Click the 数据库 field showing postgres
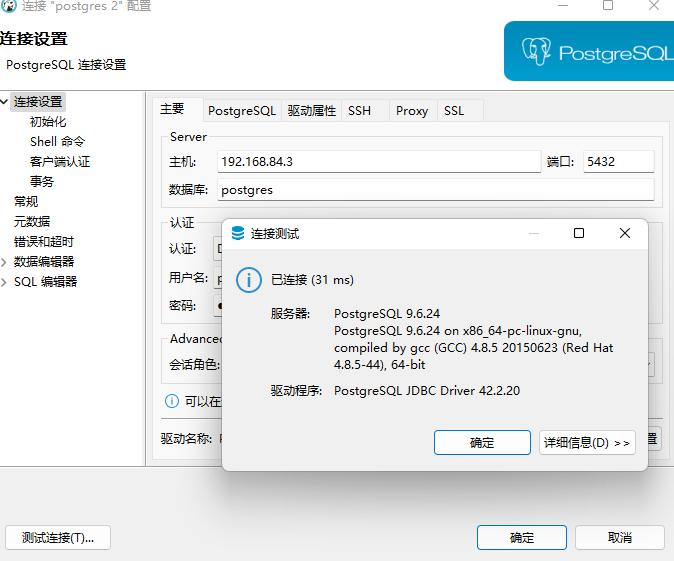The width and height of the screenshot is (674, 561). tap(435, 190)
